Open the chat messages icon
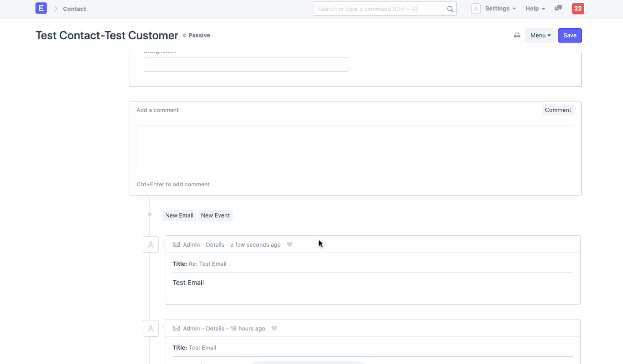This screenshot has height=364, width=623. (558, 8)
